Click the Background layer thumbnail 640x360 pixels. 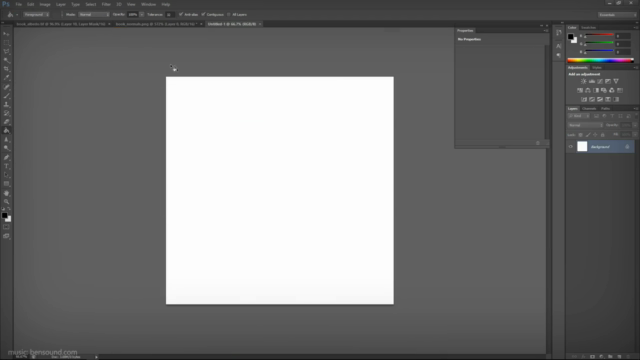point(582,147)
